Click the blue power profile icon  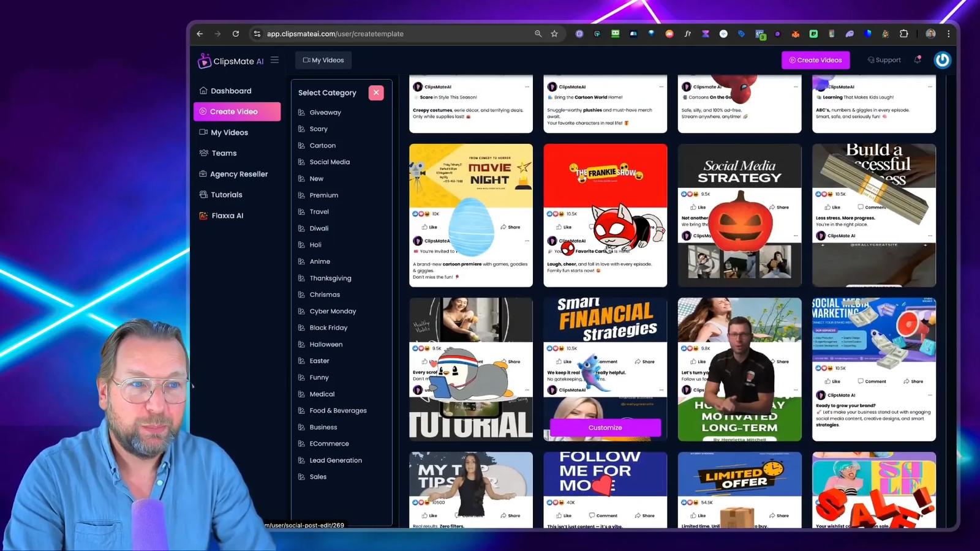pyautogui.click(x=942, y=60)
